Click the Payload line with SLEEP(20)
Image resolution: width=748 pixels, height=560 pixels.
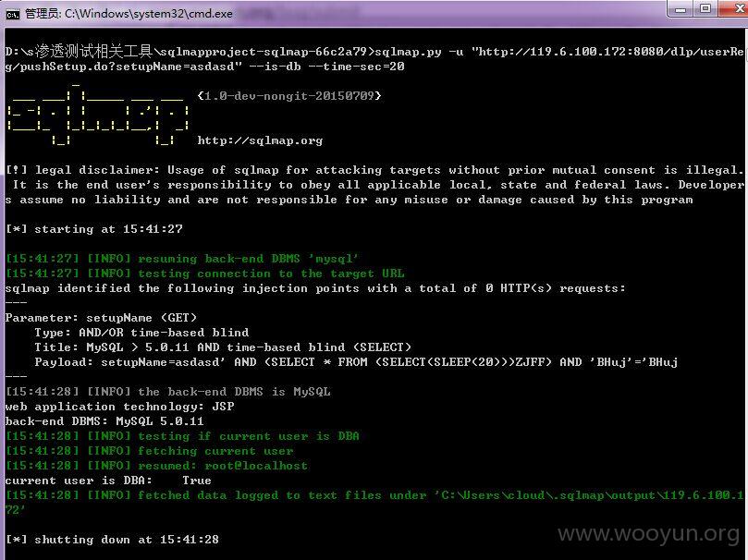tap(356, 362)
